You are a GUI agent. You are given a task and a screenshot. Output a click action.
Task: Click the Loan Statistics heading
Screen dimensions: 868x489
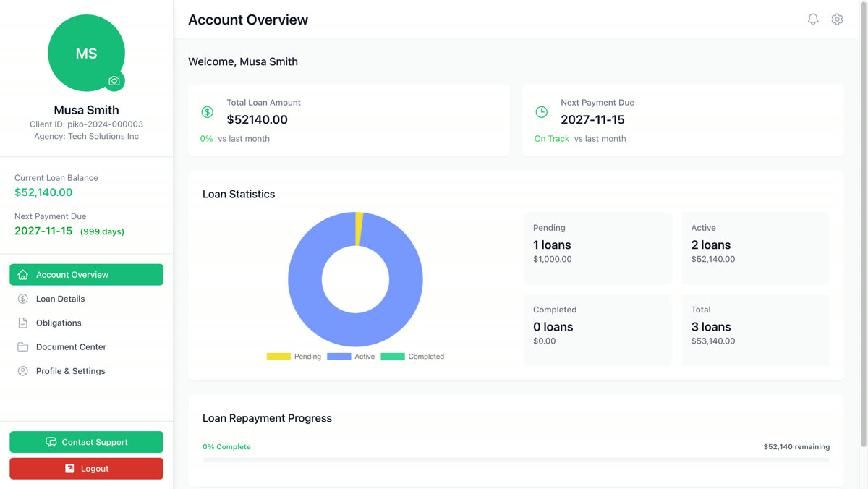point(239,194)
